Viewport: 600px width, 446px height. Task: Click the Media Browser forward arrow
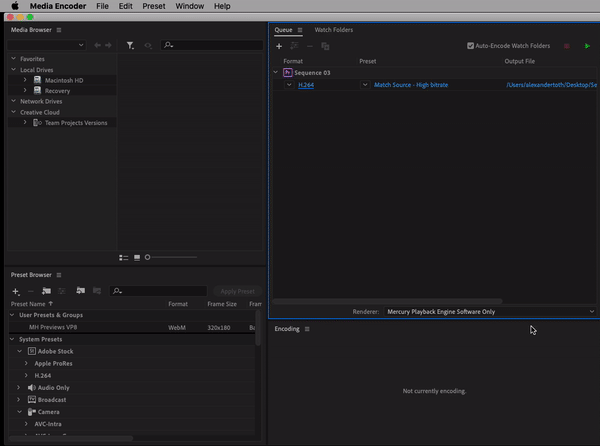108,45
